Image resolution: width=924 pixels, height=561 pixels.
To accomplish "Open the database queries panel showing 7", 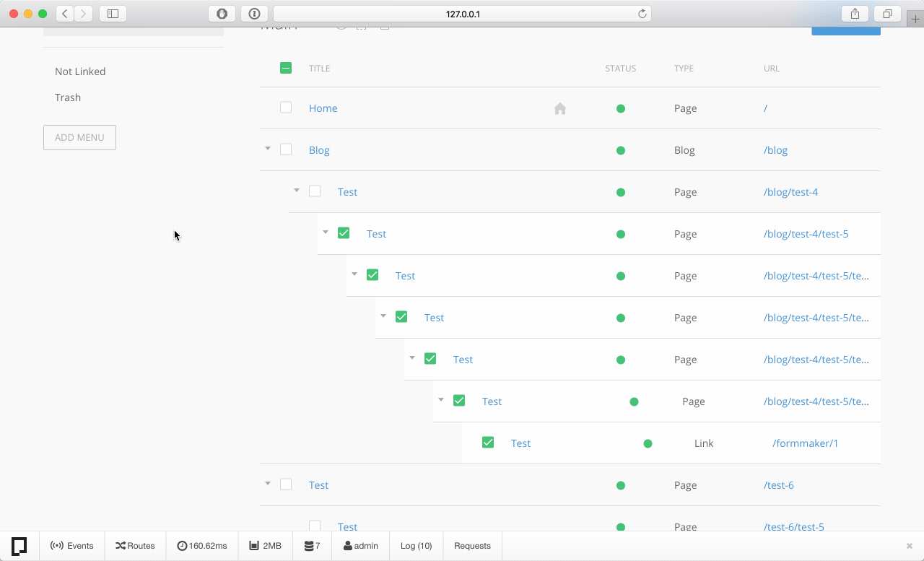I will tap(312, 546).
